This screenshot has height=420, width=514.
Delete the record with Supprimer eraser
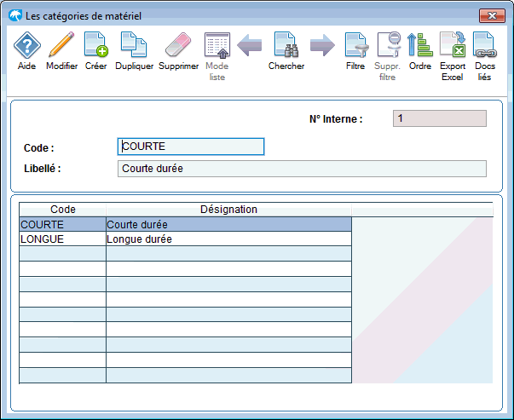pos(178,45)
